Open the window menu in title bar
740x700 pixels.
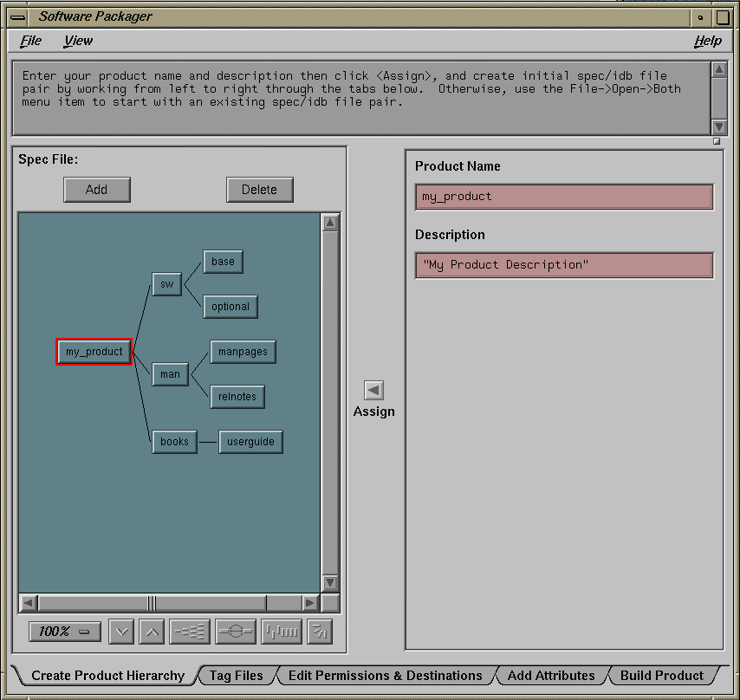17,16
